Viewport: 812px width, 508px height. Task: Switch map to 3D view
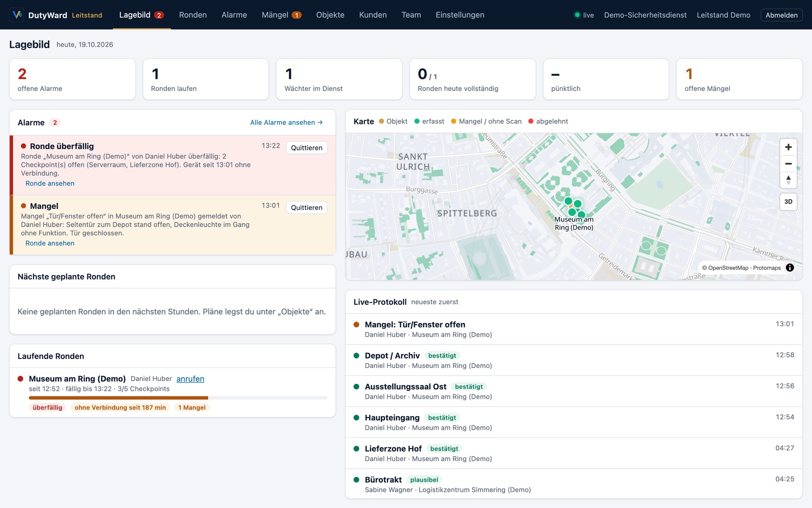click(x=788, y=202)
